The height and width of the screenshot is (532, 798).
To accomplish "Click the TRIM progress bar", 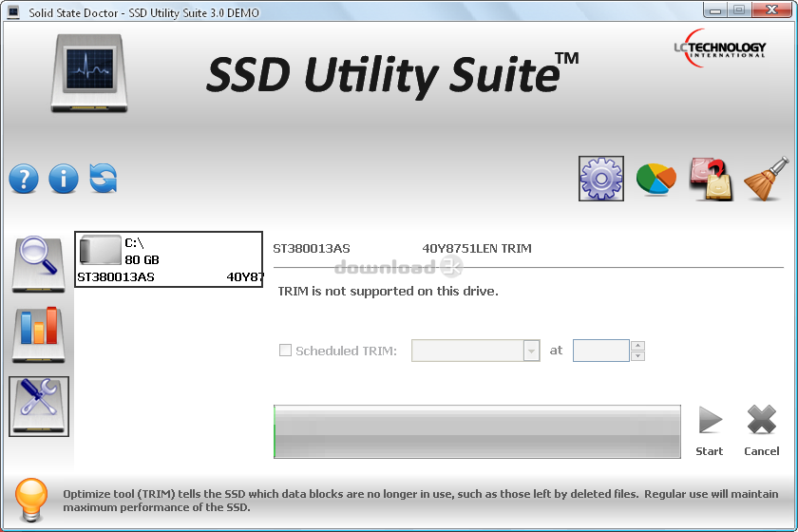I will point(477,431).
